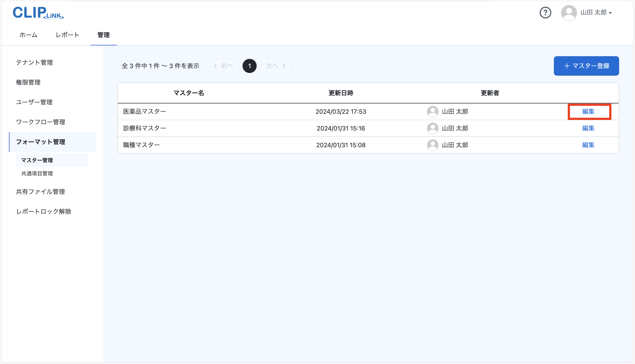The image size is (635, 364).
Task: Switch to the ホーム tab
Action: point(28,35)
